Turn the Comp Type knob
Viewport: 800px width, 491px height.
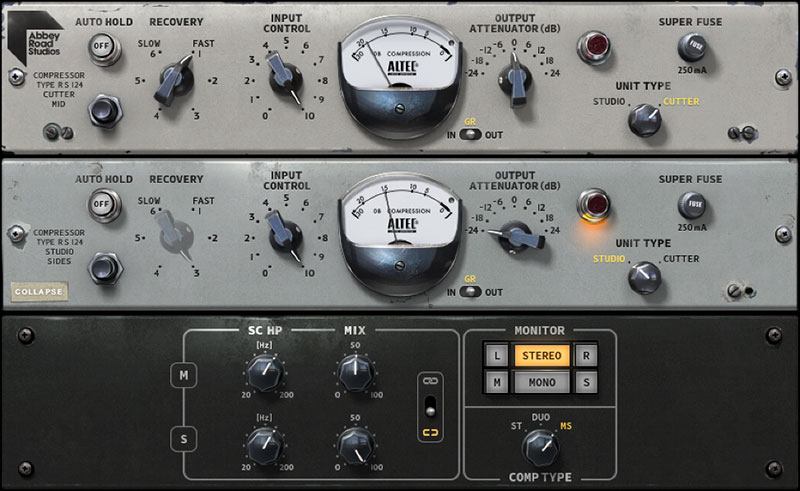[x=540, y=448]
